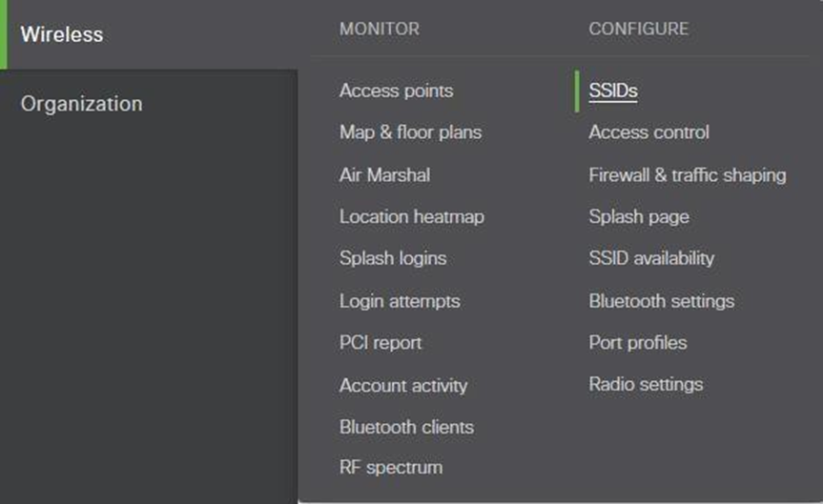Open Bluetooth settings
Image resolution: width=823 pixels, height=504 pixels.
pos(661,301)
